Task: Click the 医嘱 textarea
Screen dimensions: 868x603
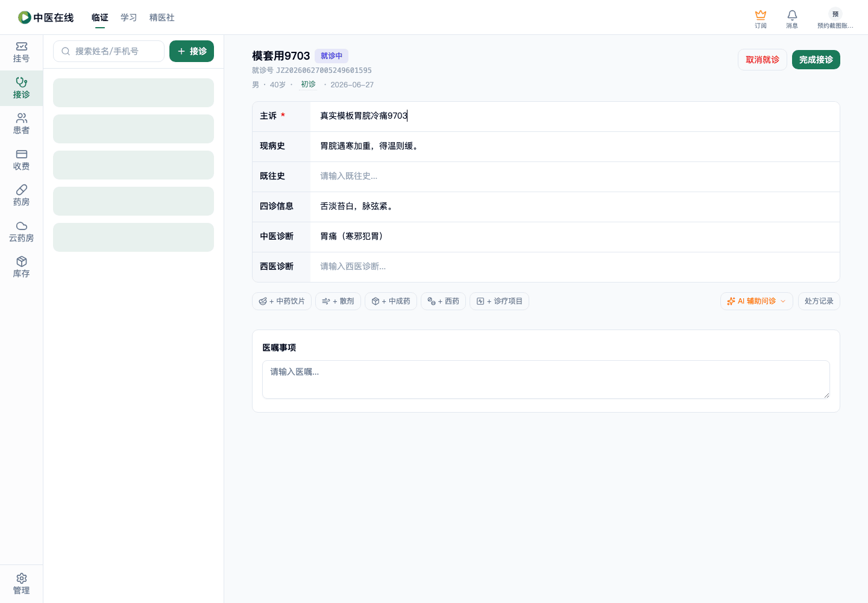Action: point(546,380)
